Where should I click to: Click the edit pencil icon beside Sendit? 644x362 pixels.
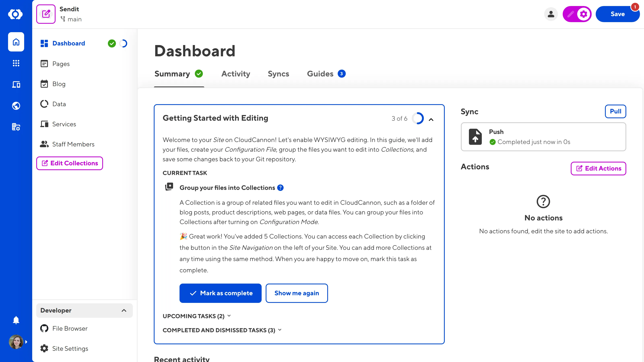click(46, 14)
